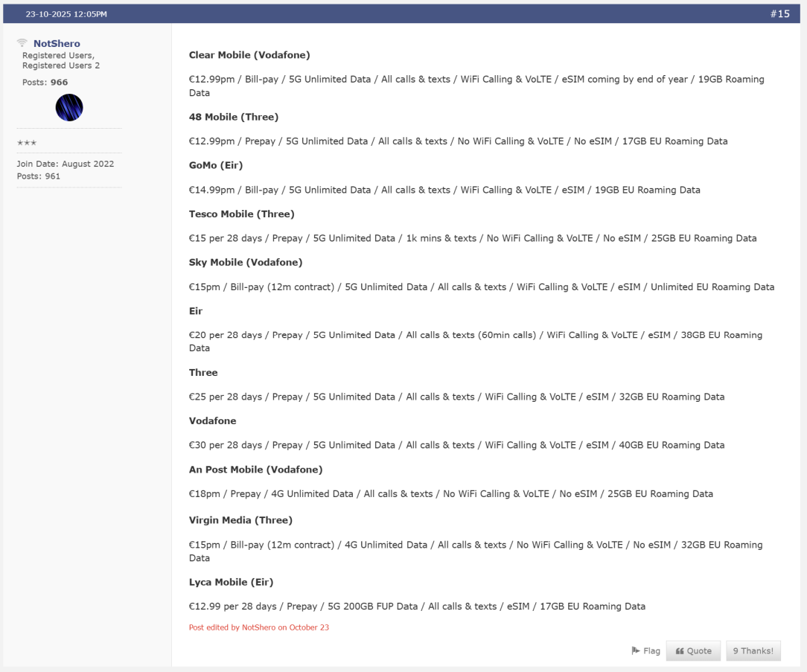This screenshot has height=672, width=807.
Task: Open post number #15 permalink
Action: (x=779, y=14)
